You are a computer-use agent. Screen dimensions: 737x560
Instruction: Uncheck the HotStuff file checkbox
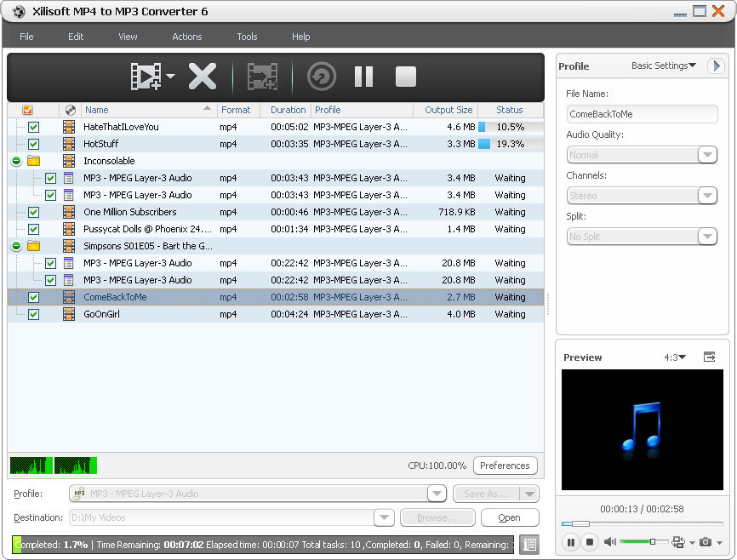click(34, 144)
